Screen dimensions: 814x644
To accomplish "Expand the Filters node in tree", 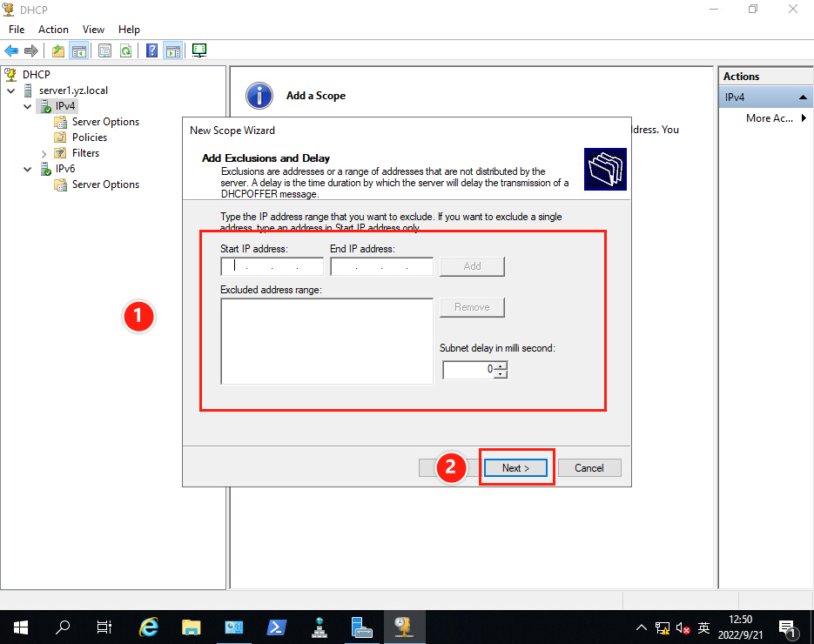I will pyautogui.click(x=44, y=153).
